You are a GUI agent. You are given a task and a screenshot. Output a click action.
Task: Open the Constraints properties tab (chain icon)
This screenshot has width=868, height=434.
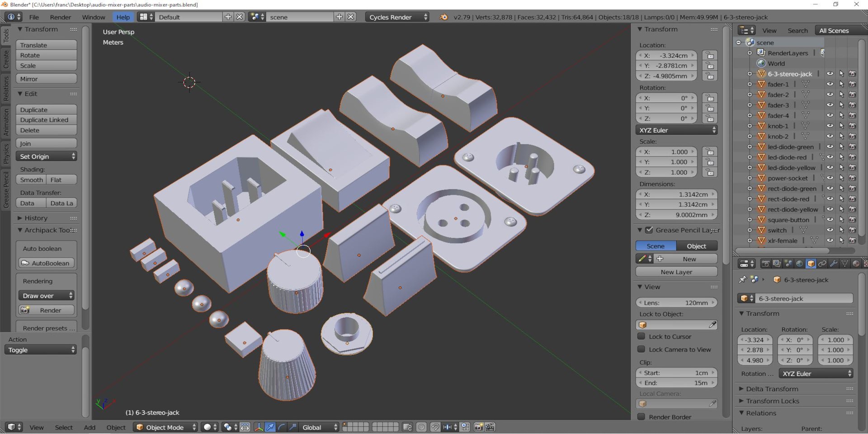pos(822,264)
